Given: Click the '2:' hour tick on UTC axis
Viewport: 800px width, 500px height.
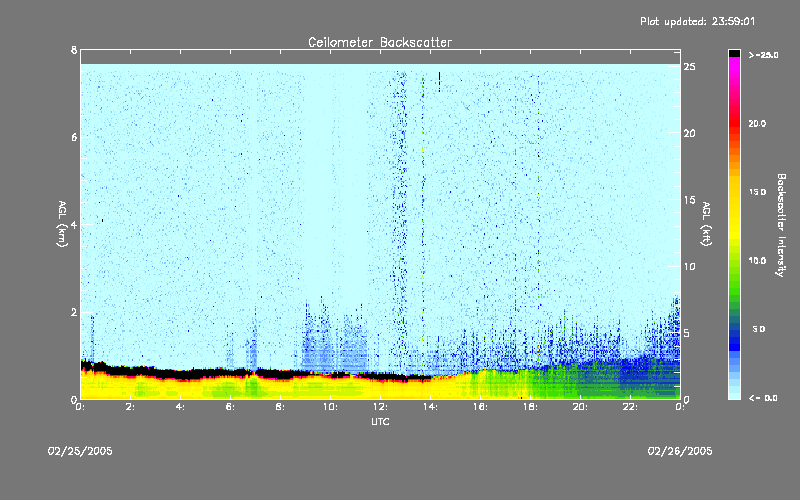Looking at the screenshot, I should [x=131, y=407].
